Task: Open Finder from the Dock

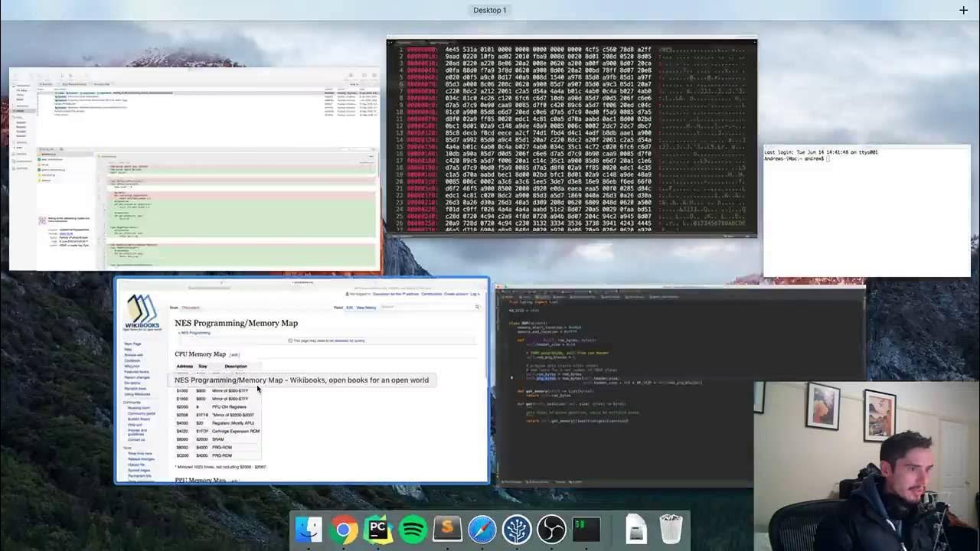Action: click(x=309, y=530)
